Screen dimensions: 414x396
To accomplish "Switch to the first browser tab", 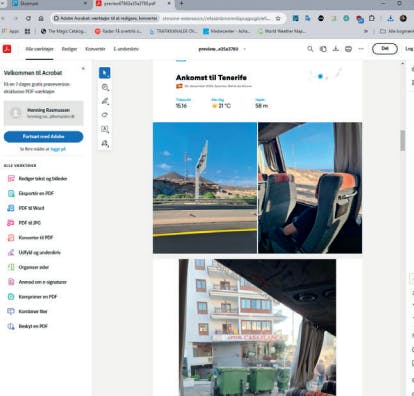I will point(48,4).
